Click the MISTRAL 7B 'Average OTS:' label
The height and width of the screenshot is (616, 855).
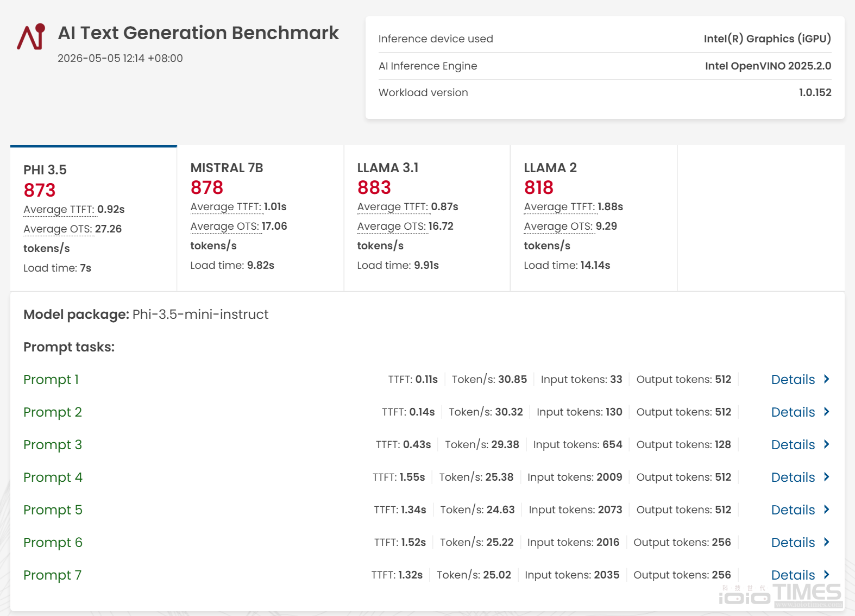(225, 227)
